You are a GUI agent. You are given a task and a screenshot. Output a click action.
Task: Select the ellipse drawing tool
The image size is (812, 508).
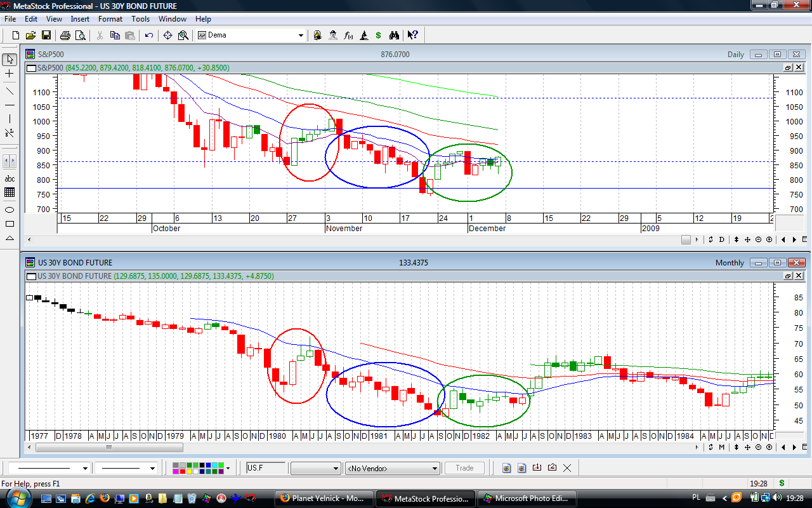point(10,210)
